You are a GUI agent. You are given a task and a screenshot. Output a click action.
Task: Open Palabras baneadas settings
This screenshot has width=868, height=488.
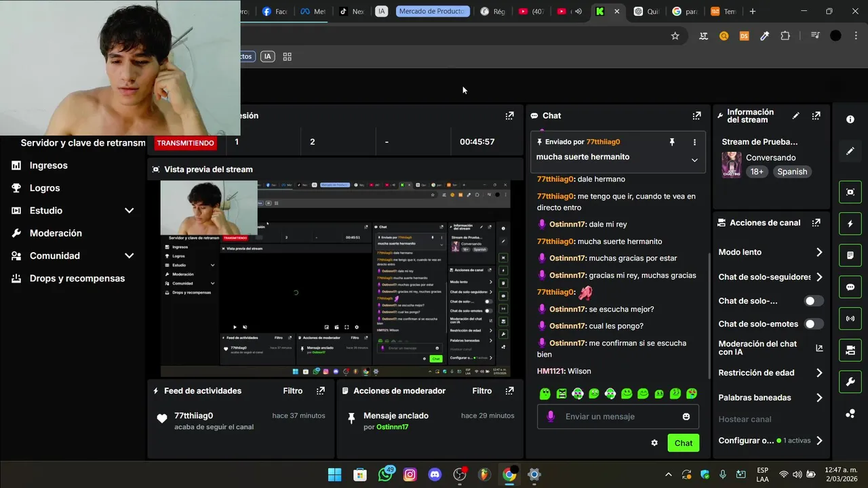(770, 398)
